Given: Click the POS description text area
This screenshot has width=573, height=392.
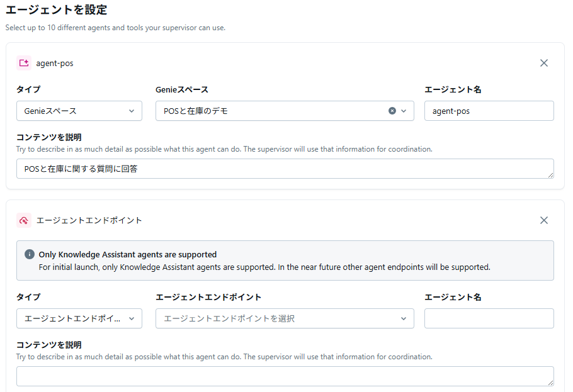Looking at the screenshot, I should (283, 169).
